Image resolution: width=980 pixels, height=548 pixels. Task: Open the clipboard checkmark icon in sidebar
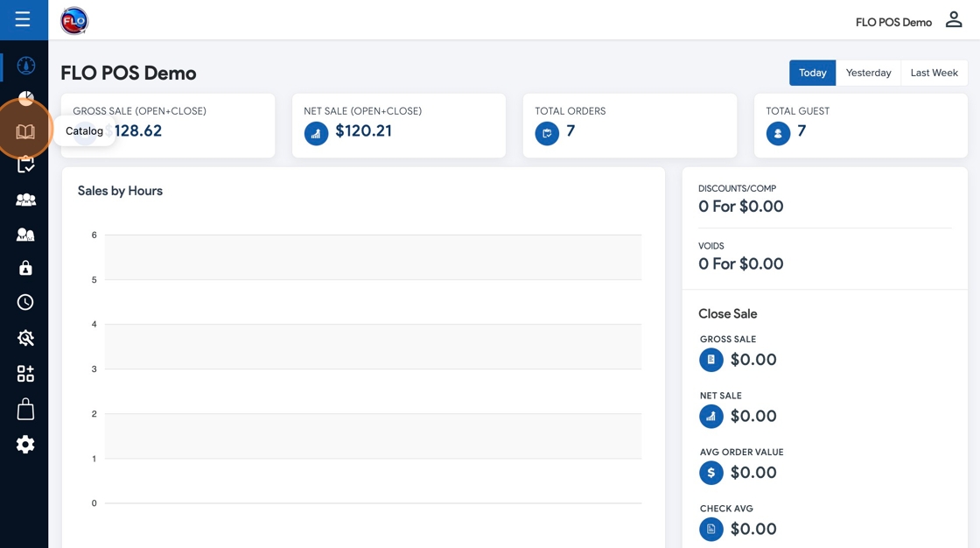click(25, 165)
